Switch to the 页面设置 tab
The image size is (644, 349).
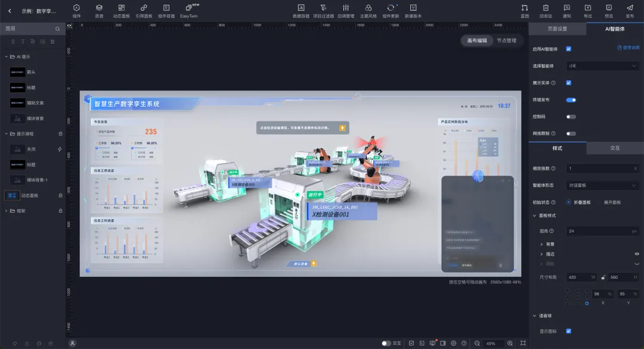pyautogui.click(x=558, y=29)
